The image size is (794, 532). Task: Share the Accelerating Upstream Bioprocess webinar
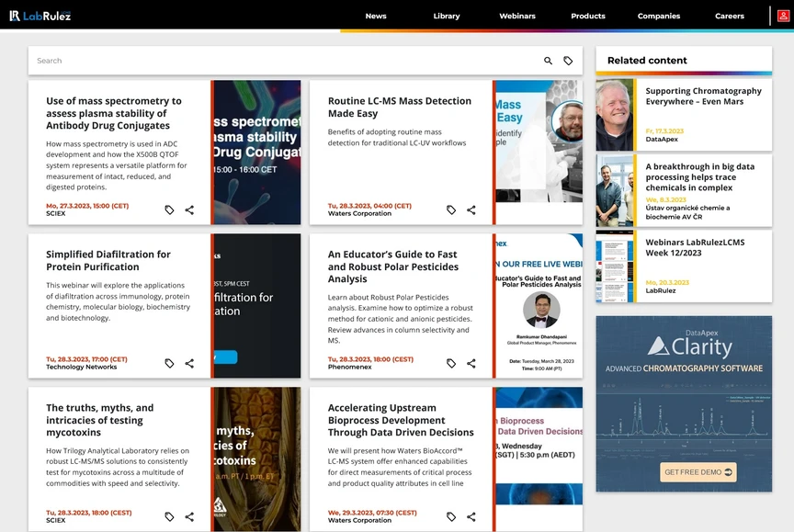pos(471,516)
